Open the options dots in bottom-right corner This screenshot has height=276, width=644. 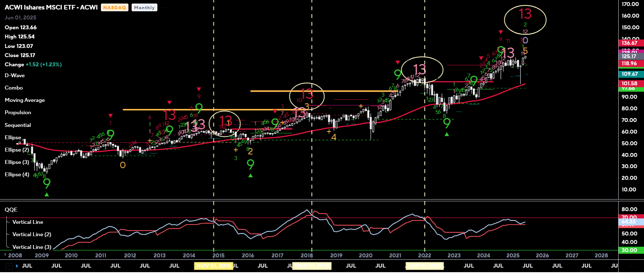tap(631, 266)
